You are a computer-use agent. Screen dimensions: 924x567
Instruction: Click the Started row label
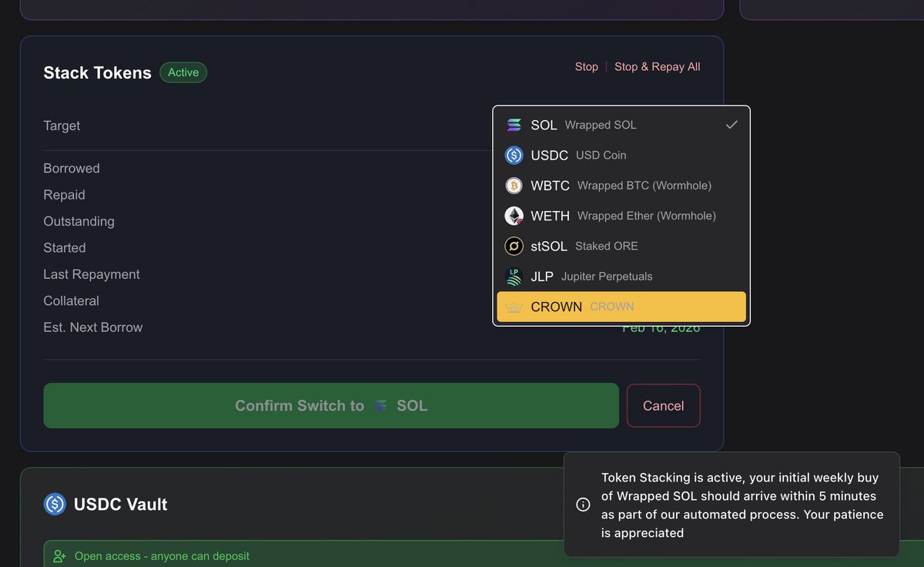click(x=65, y=248)
